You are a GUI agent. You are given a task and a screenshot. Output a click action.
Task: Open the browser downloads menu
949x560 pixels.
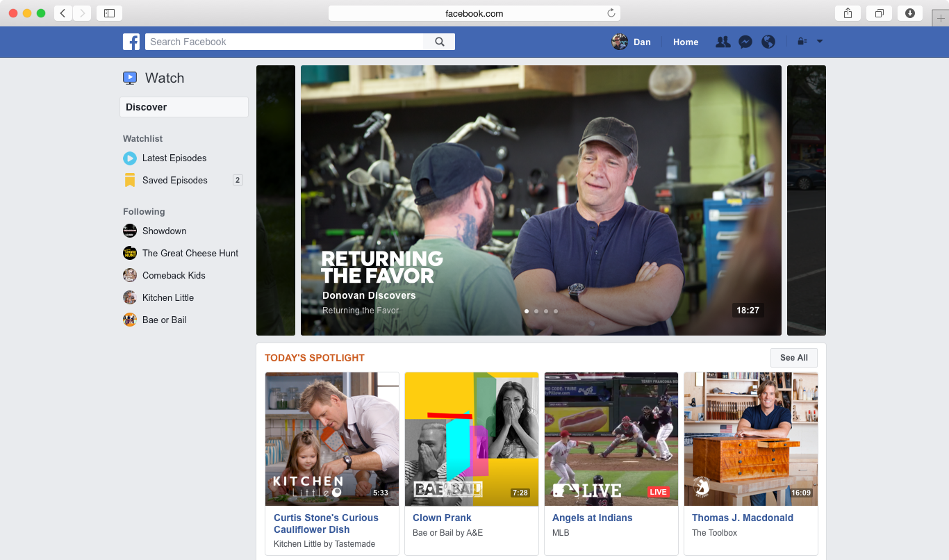[910, 13]
